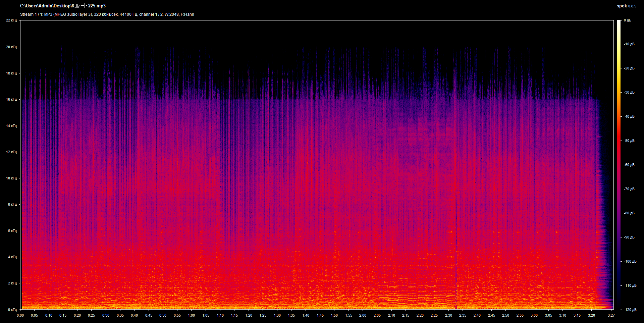Click the 10 кГц frequency axis label
The width and height of the screenshot is (644, 323).
(11, 178)
